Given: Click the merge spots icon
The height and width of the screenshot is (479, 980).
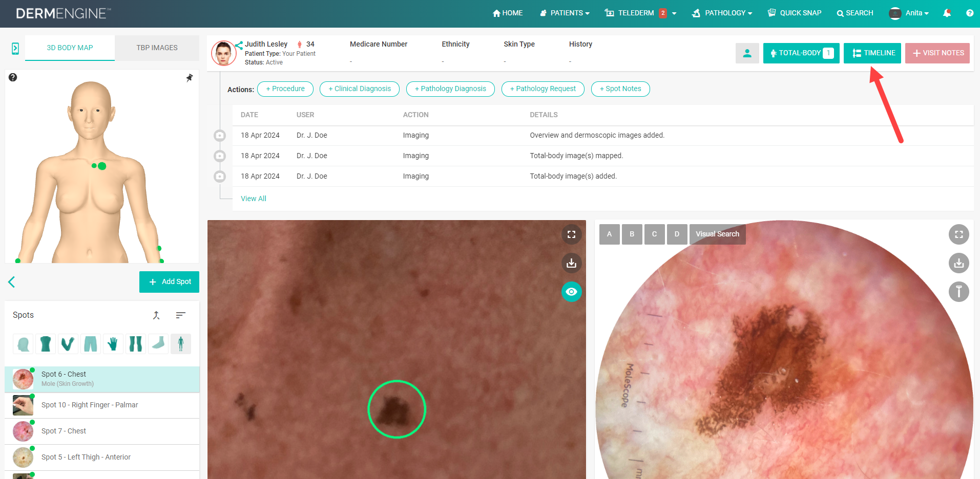Looking at the screenshot, I should click(x=157, y=315).
